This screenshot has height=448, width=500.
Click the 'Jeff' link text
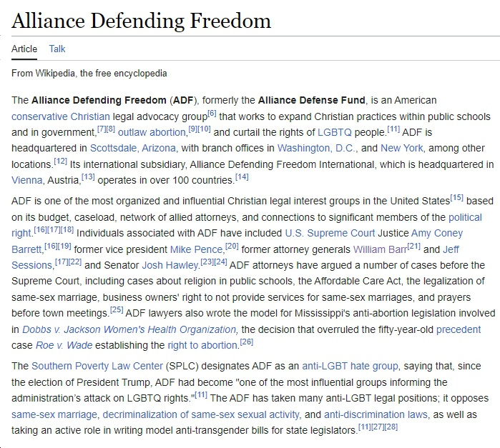coord(451,249)
